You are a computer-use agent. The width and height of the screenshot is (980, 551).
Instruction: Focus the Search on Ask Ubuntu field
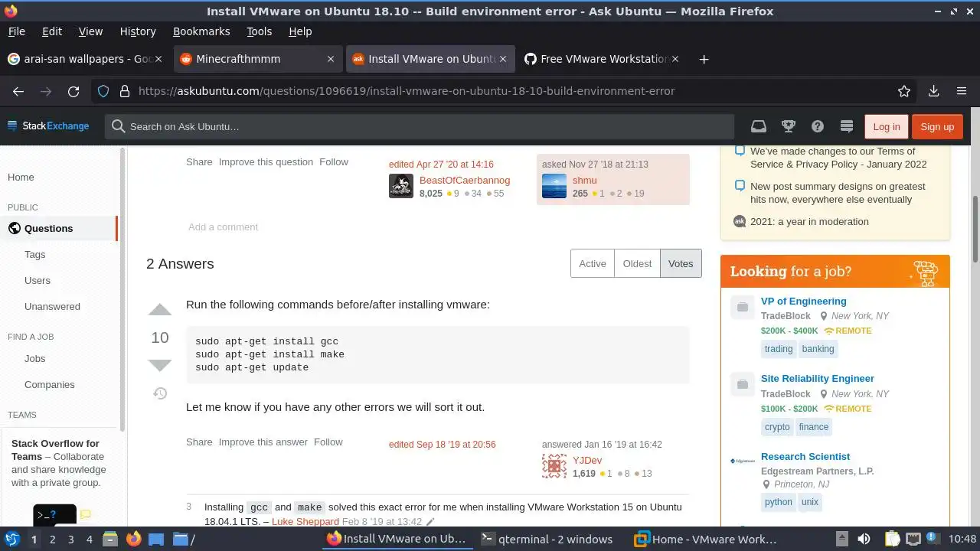[x=420, y=126]
